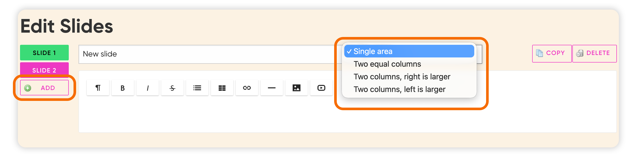Insert a table into slide
Viewport: 644px width, 164px height.
(x=222, y=88)
